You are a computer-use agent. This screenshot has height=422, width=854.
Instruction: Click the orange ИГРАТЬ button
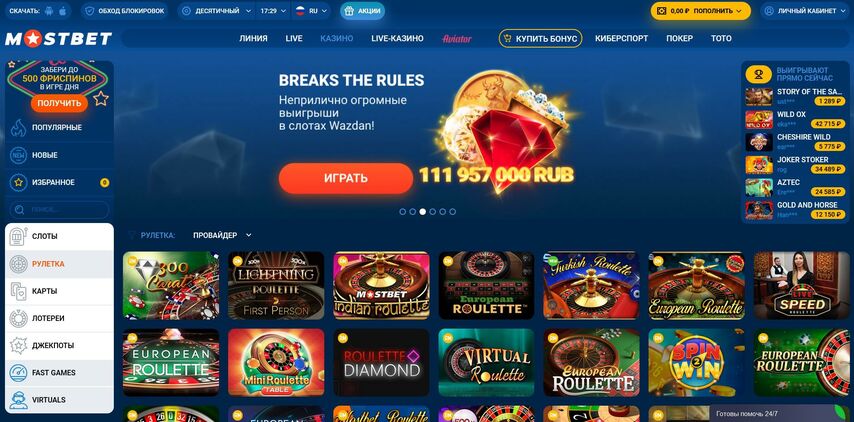(346, 178)
